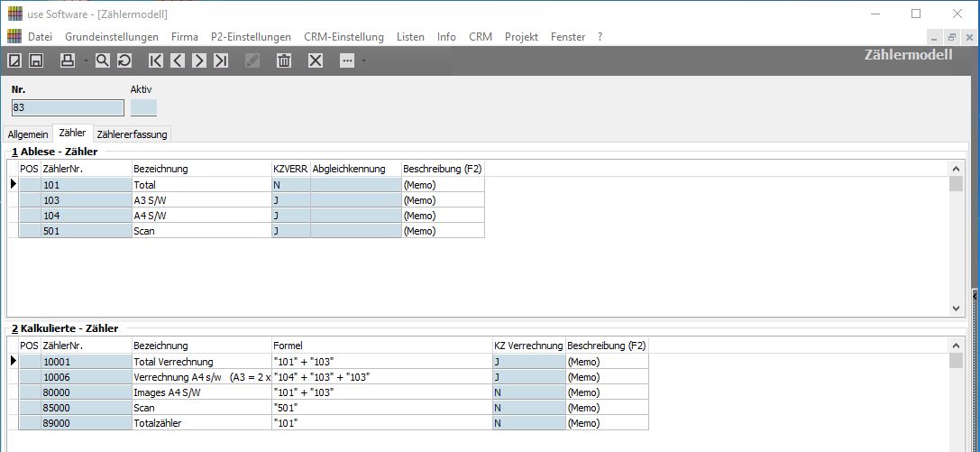Click the Bezeichnung column header in Ablese table
The width and height of the screenshot is (980, 452).
(200, 169)
